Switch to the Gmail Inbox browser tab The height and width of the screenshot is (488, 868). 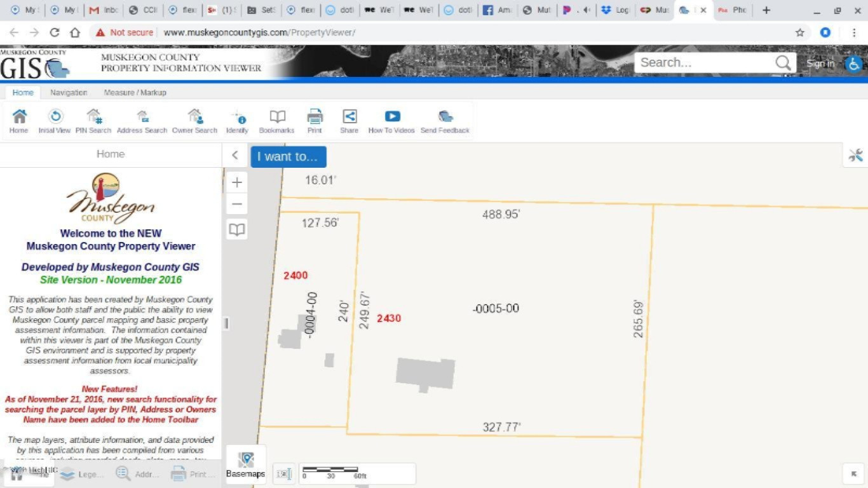[104, 10]
